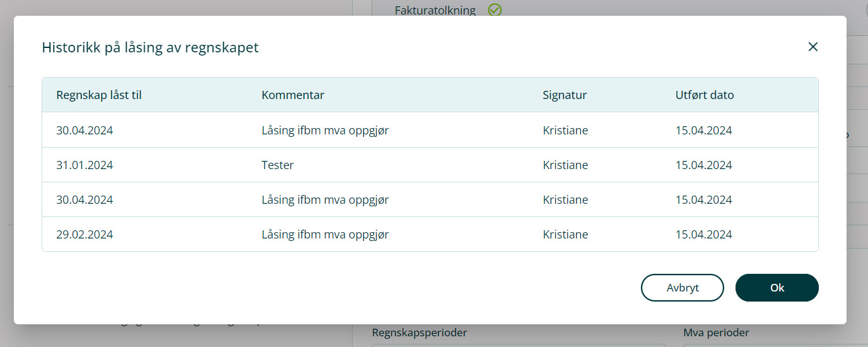Click the Kommentar column header
The image size is (868, 347).
293,95
